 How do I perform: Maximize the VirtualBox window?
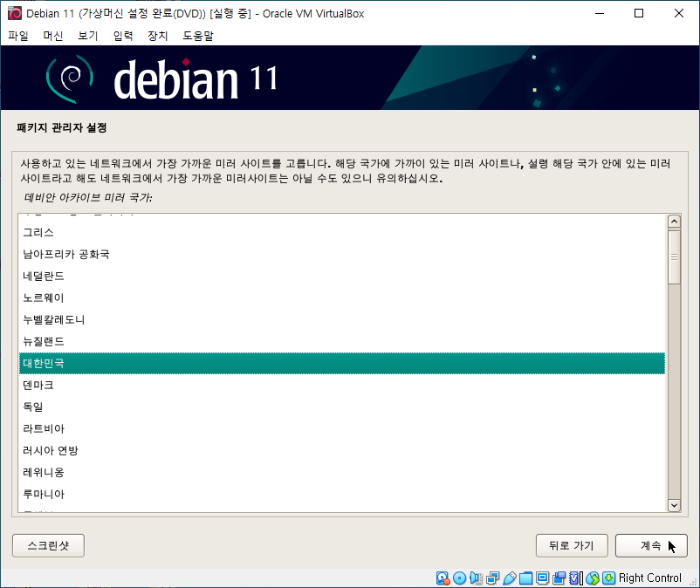[x=639, y=13]
